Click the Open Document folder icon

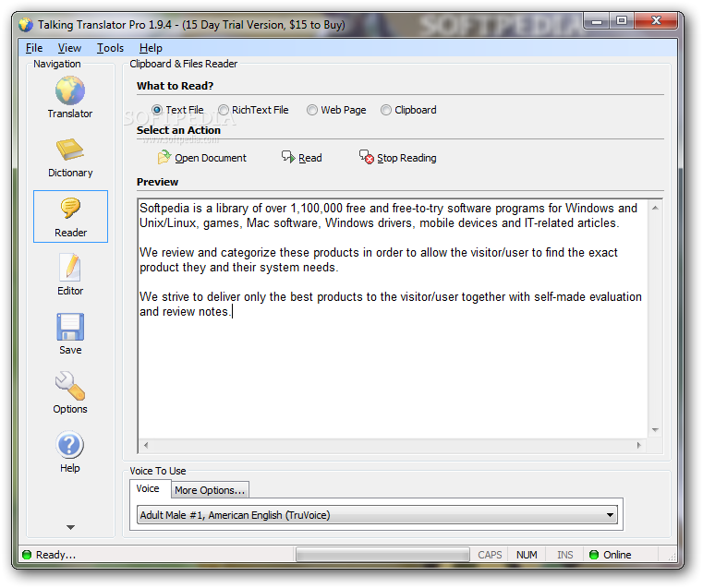point(164,157)
